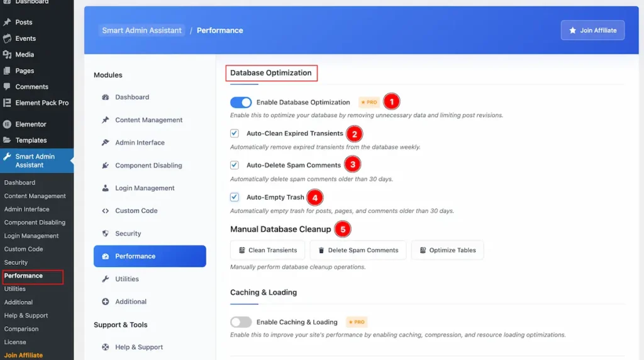
Task: Click Smart Admin Assistant breadcrumb link
Action: [142, 30]
